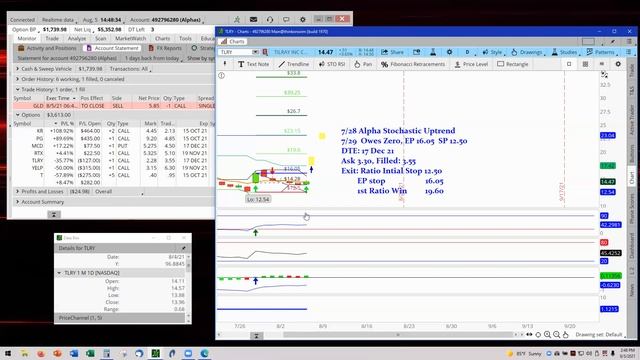Open File Explorer from the taskbar
640x360 pixels.
[x=24, y=353]
